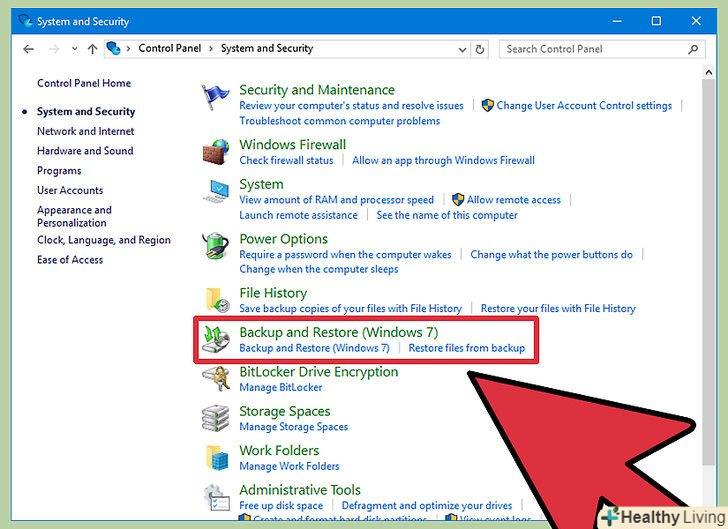Open the System heading link
The height and width of the screenshot is (529, 728).
261,184
